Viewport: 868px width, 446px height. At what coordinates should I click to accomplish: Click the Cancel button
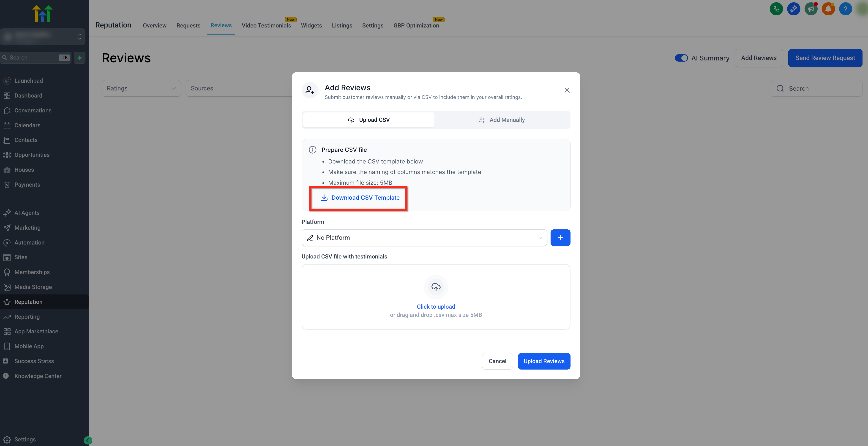point(497,361)
